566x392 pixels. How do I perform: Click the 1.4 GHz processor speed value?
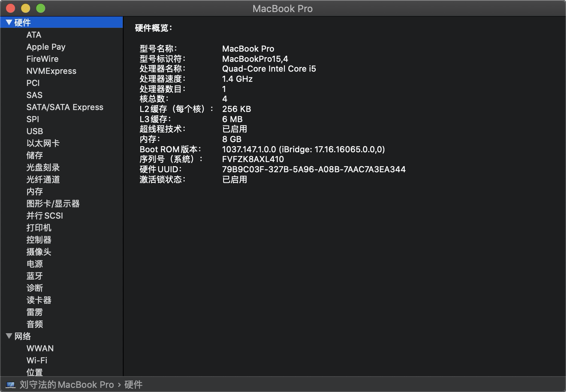[237, 79]
